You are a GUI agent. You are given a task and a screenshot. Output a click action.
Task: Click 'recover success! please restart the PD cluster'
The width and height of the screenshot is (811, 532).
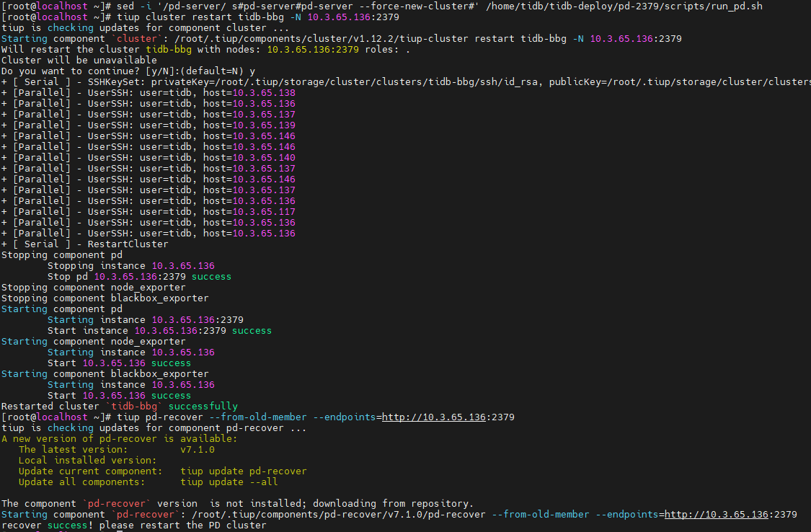pyautogui.click(x=134, y=526)
